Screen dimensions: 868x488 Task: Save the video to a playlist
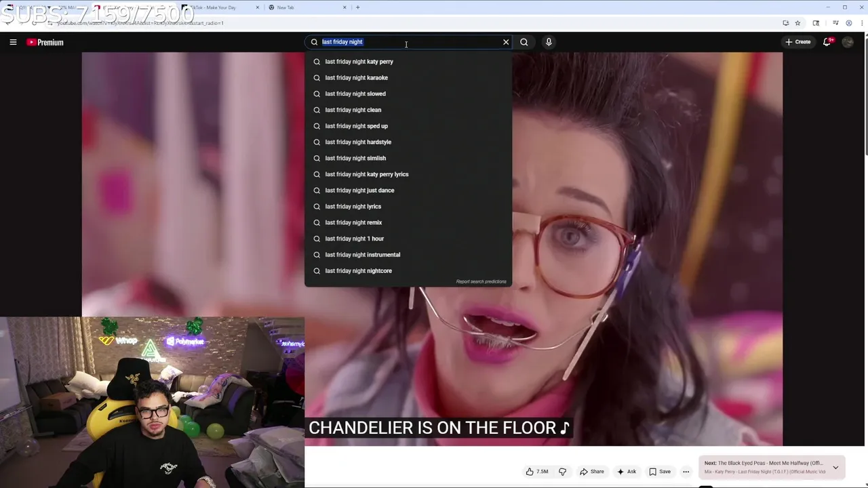(660, 472)
